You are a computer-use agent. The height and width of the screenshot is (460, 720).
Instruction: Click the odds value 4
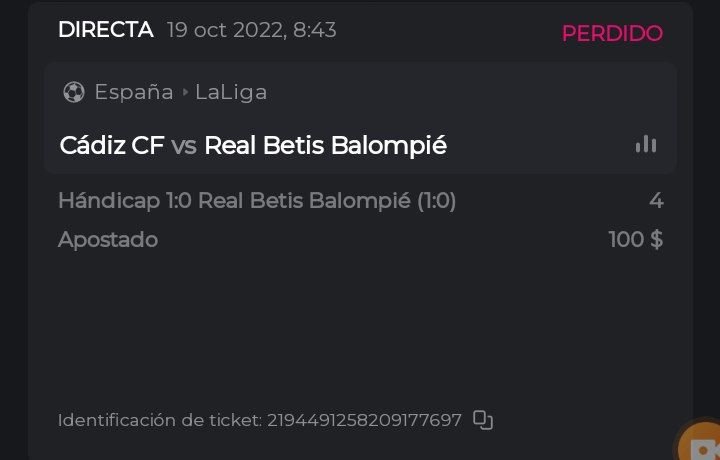click(x=656, y=201)
